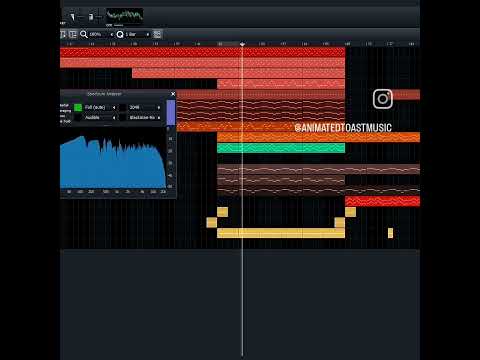Select the small yellow clip at far right
This screenshot has width=480, height=360.
click(x=390, y=233)
